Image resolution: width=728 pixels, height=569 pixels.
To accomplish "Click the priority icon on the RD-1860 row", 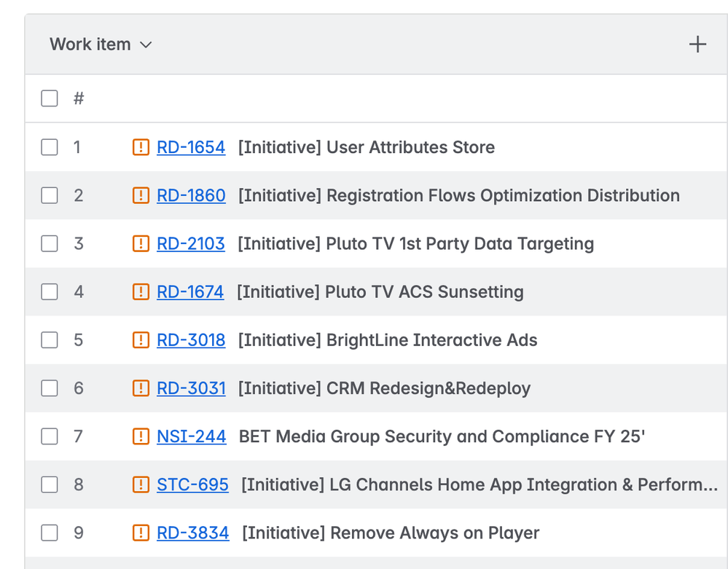I will 140,195.
